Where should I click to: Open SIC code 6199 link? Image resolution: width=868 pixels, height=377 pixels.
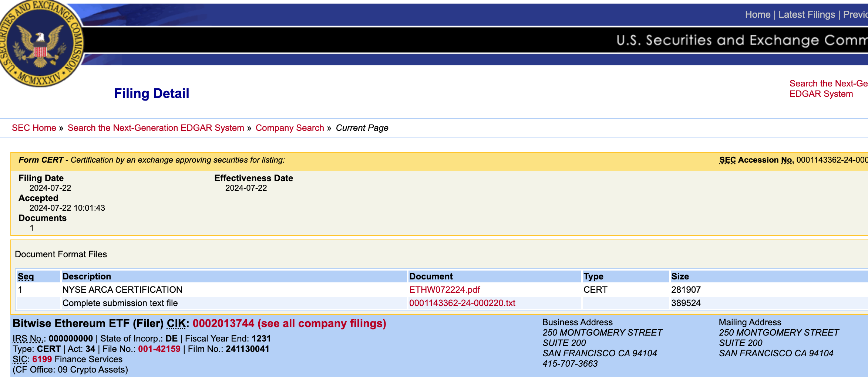click(42, 359)
